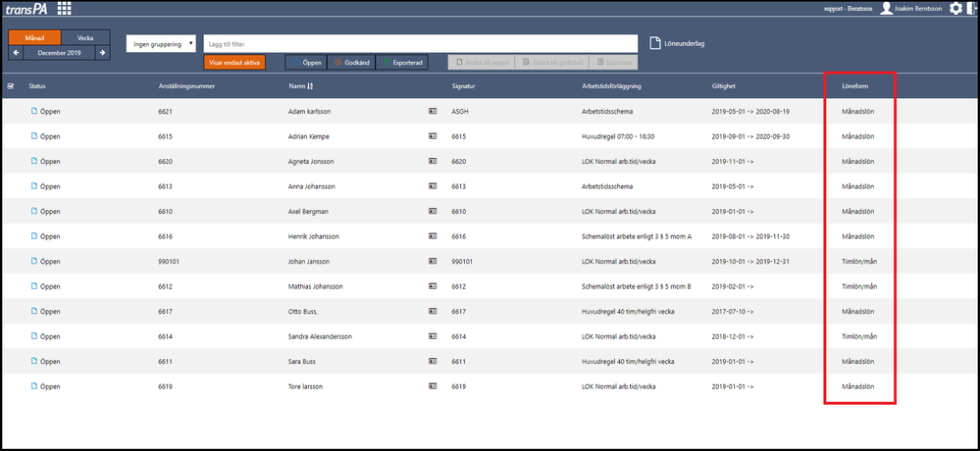980x451 pixels.
Task: Go to previous month arrow
Action: (x=17, y=53)
